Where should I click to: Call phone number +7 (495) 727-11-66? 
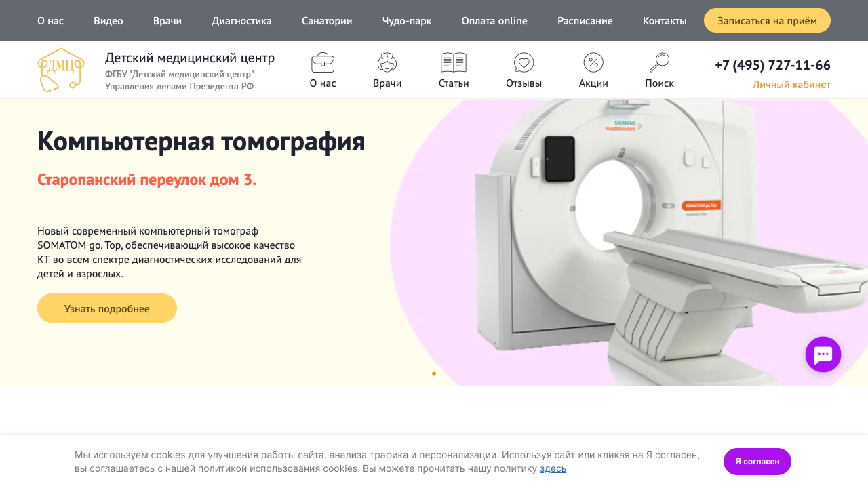click(x=772, y=65)
